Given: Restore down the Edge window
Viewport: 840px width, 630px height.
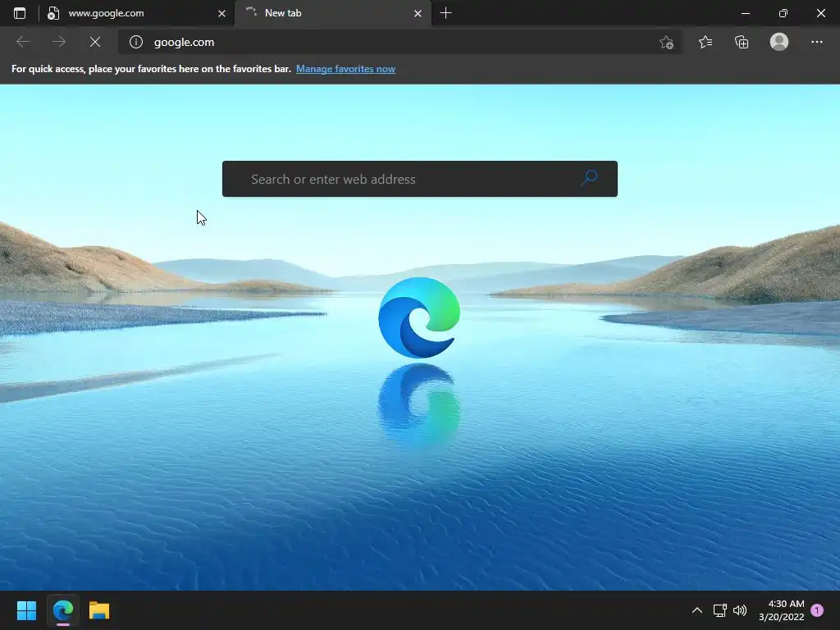Looking at the screenshot, I should (x=783, y=13).
